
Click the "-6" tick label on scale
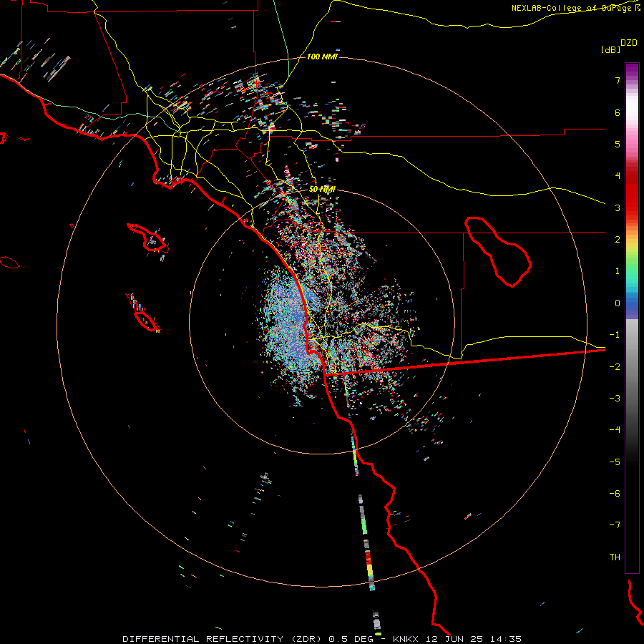[615, 494]
